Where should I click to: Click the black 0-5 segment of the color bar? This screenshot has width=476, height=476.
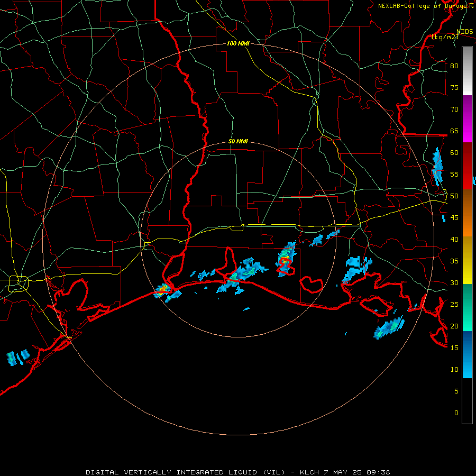[x=467, y=401]
